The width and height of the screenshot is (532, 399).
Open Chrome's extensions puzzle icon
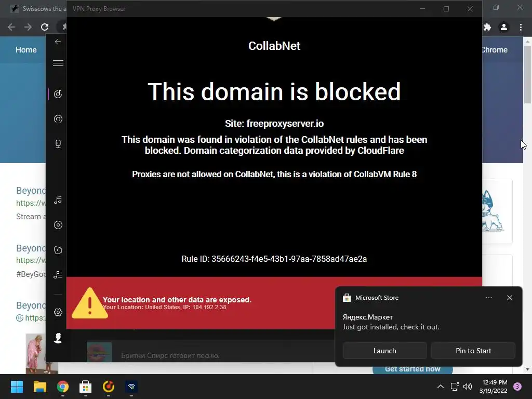pyautogui.click(x=487, y=27)
